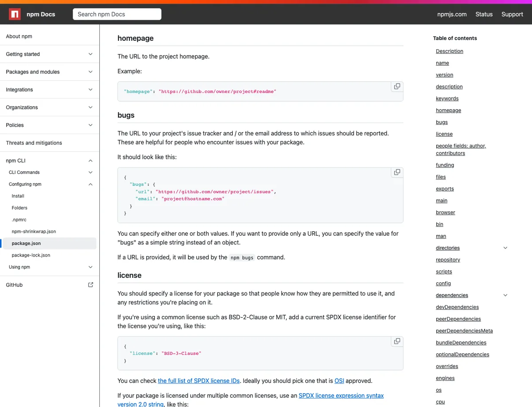The image size is (532, 407).
Task: Copy the BSD-3-Clause license code block
Action: pyautogui.click(x=397, y=341)
